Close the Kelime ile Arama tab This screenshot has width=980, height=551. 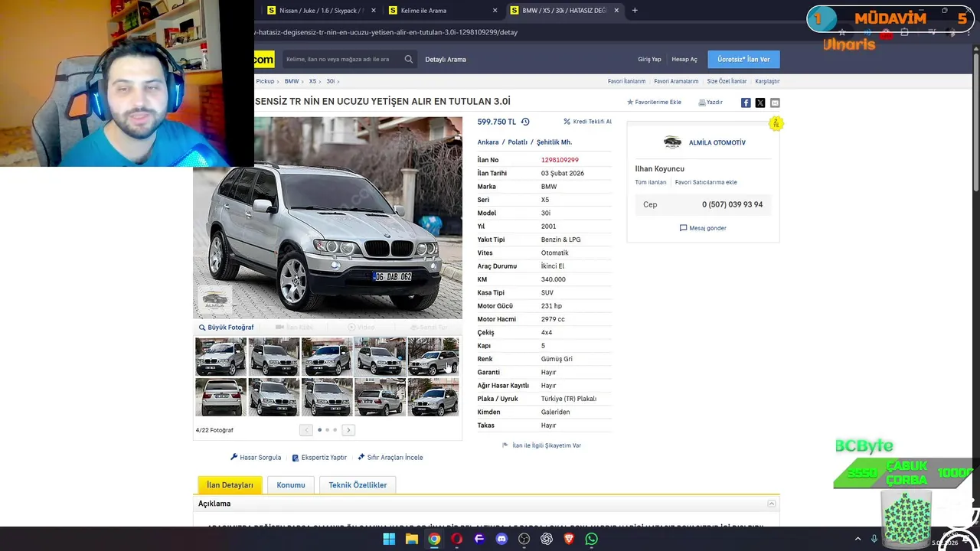495,11
